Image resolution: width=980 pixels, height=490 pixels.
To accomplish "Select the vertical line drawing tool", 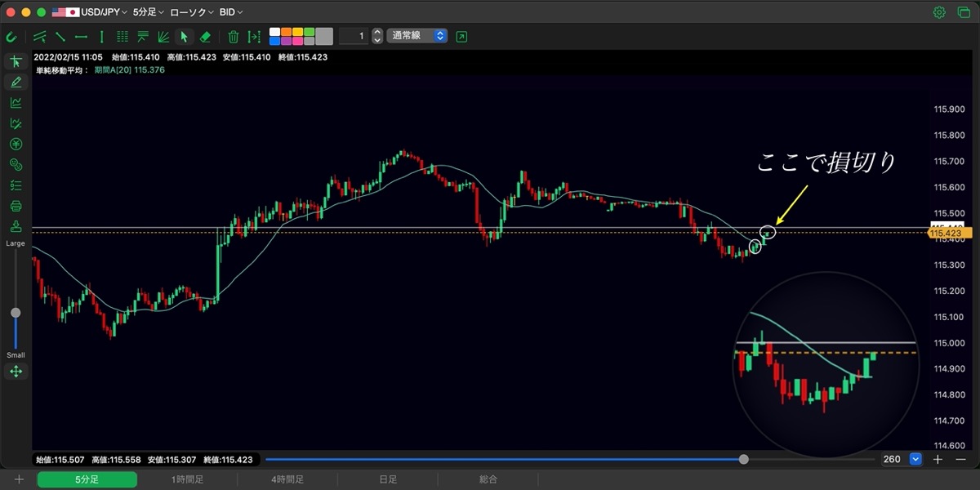I will point(101,37).
